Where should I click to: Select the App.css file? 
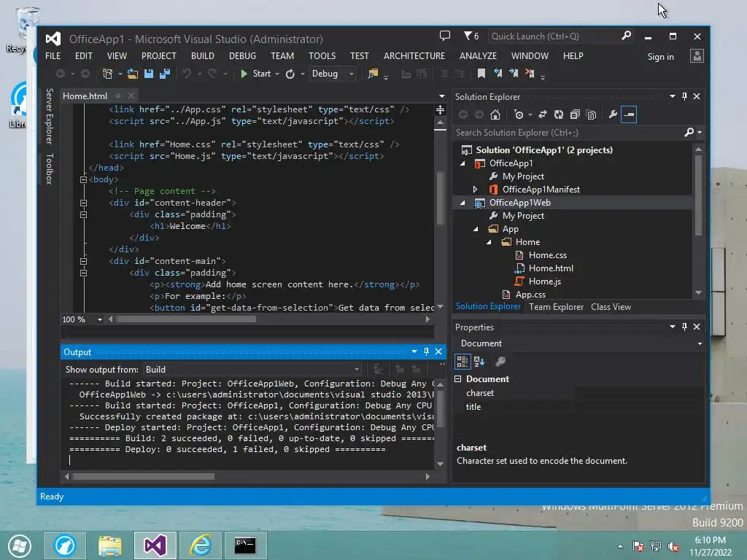tap(530, 295)
